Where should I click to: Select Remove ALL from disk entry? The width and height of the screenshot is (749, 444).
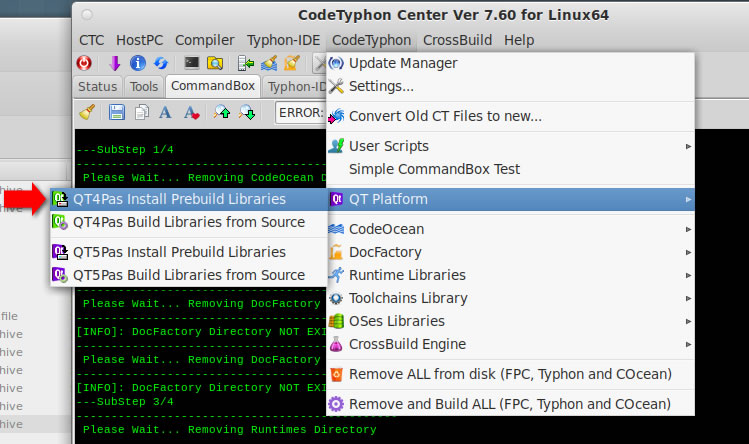coord(510,374)
